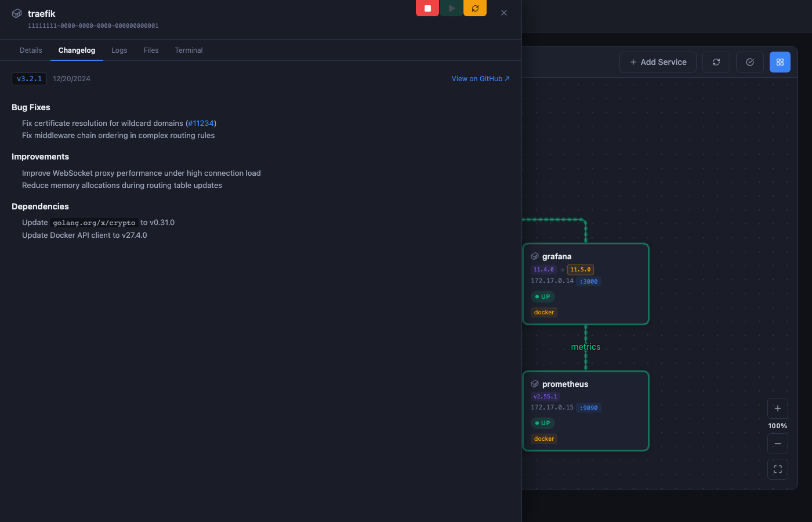Click the golang.org/x/crypto code snippet
The width and height of the screenshot is (812, 522).
(x=94, y=223)
